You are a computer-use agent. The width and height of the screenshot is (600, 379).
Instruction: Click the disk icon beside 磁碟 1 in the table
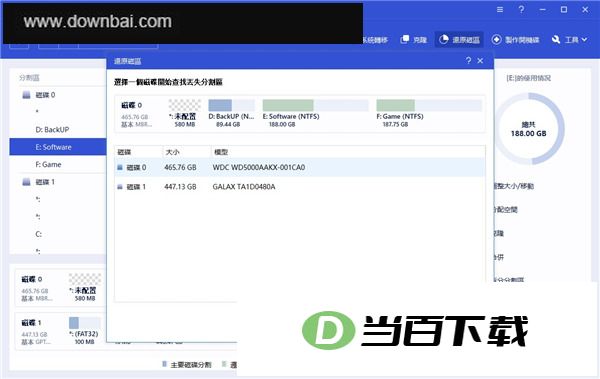[x=120, y=187]
